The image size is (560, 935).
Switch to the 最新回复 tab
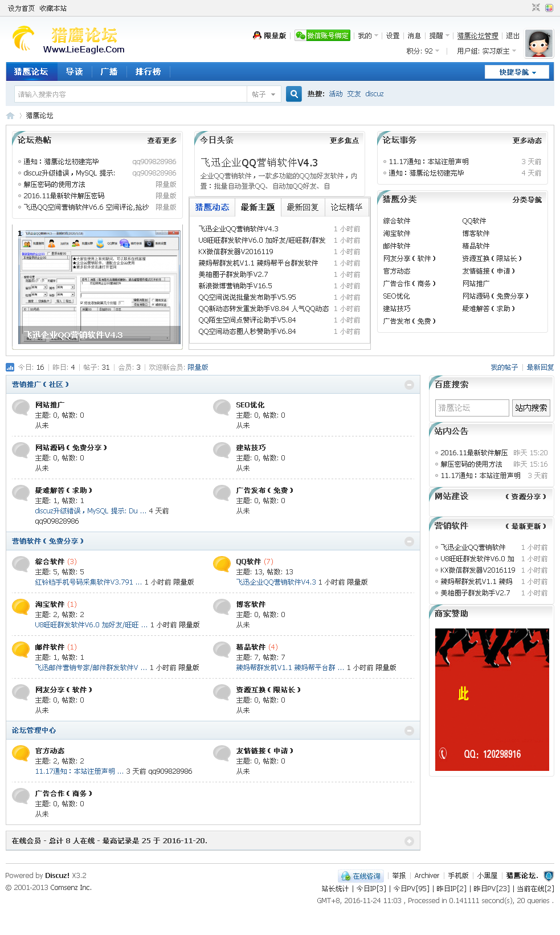[303, 207]
